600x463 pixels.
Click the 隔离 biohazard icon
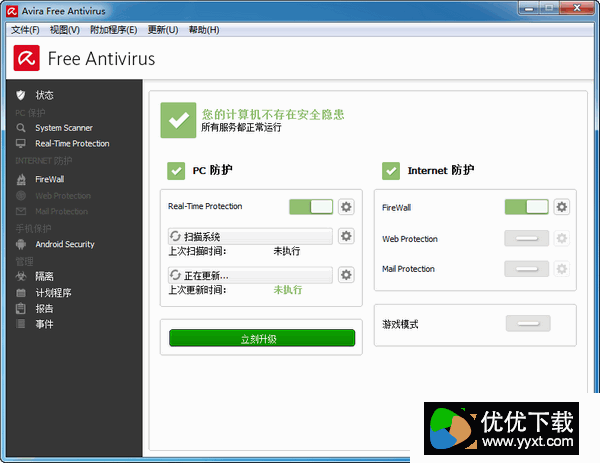21,276
